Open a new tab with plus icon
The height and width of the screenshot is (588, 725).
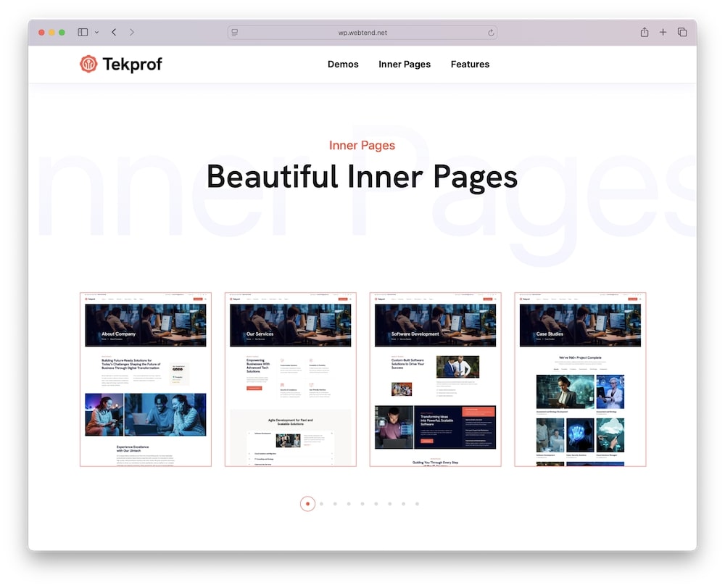(663, 32)
